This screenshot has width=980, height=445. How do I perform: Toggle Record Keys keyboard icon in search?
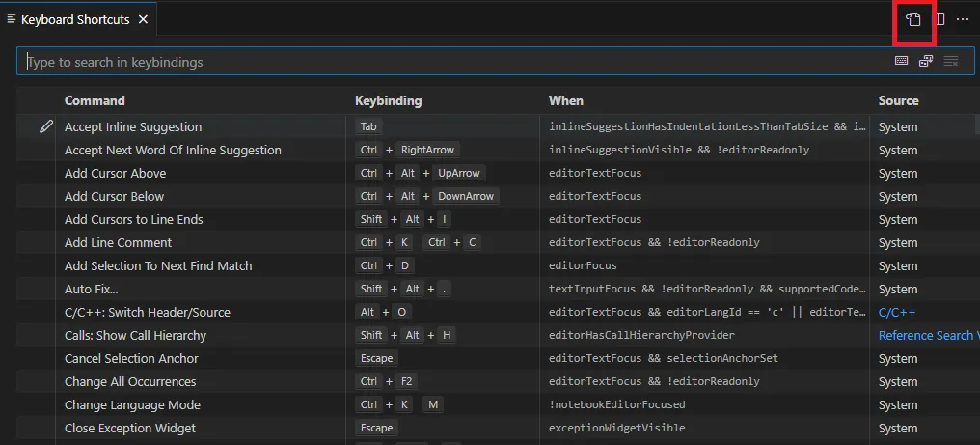[901, 62]
